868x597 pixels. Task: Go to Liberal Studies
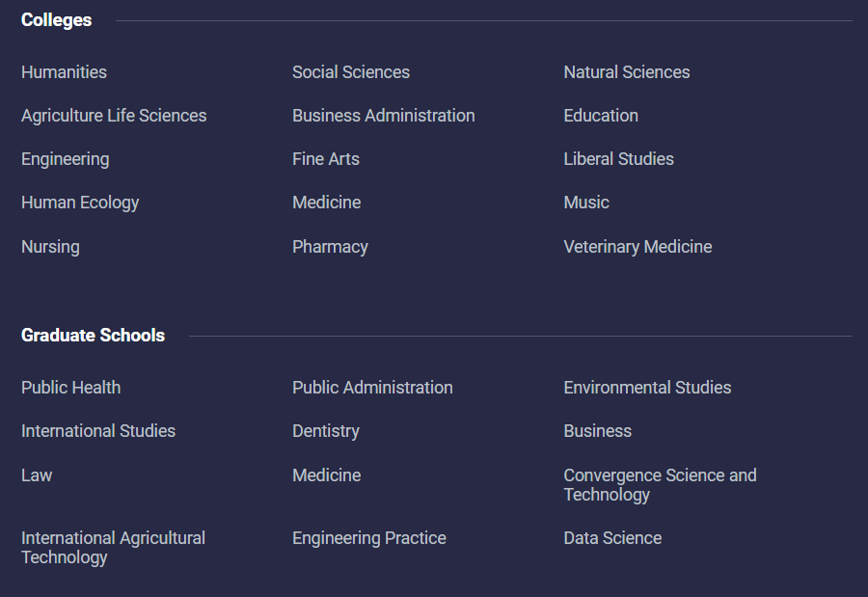[x=619, y=159]
